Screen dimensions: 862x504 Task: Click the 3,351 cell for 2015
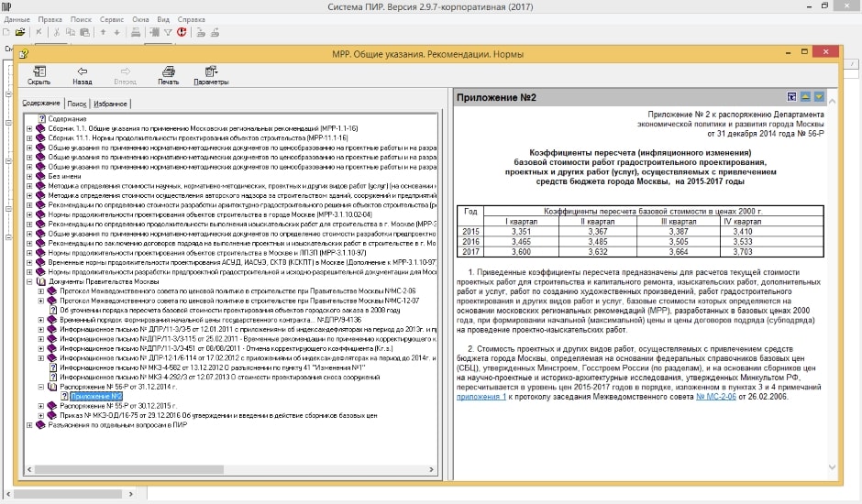click(x=521, y=232)
